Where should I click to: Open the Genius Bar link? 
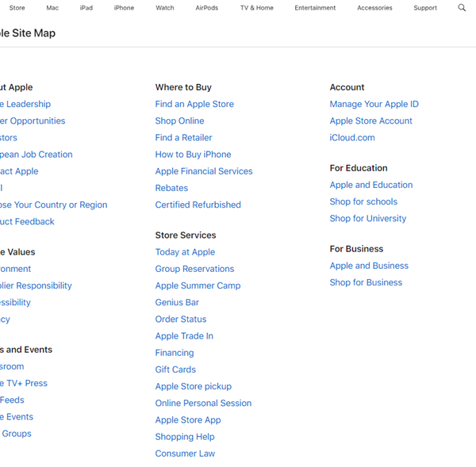pyautogui.click(x=177, y=303)
